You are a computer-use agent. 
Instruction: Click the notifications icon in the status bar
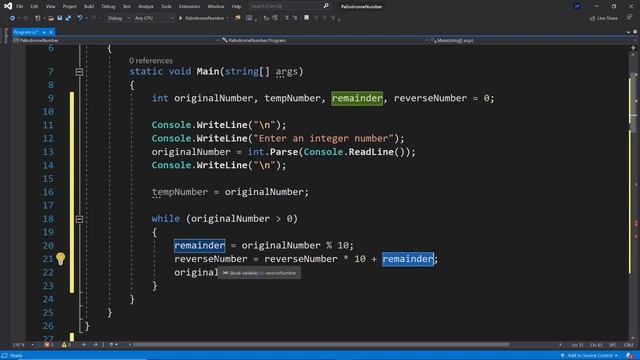(x=631, y=356)
